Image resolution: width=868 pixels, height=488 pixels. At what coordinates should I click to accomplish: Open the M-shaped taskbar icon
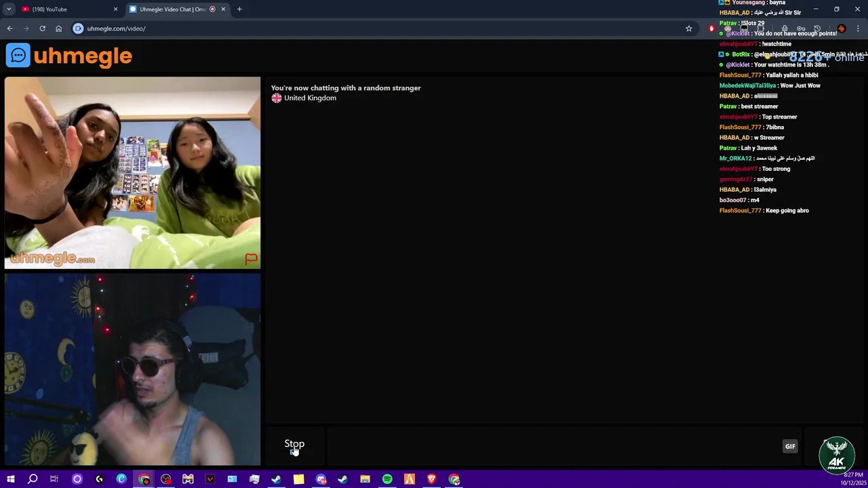tap(188, 479)
